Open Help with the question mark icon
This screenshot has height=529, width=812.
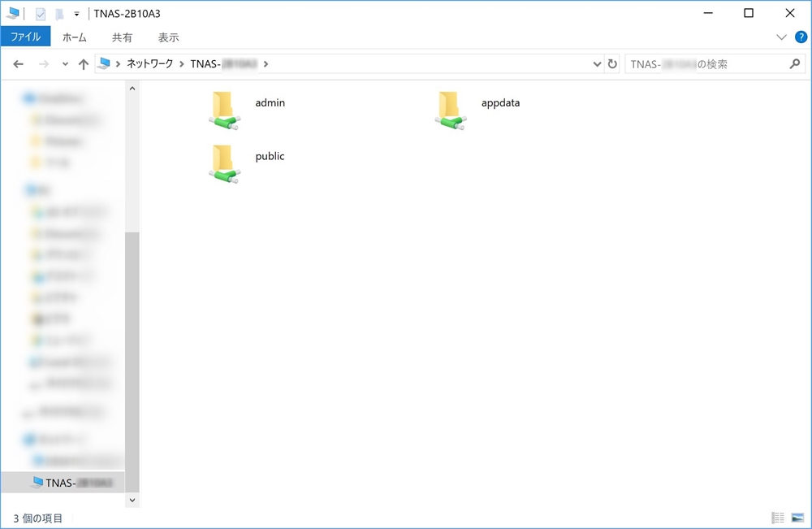coord(800,37)
